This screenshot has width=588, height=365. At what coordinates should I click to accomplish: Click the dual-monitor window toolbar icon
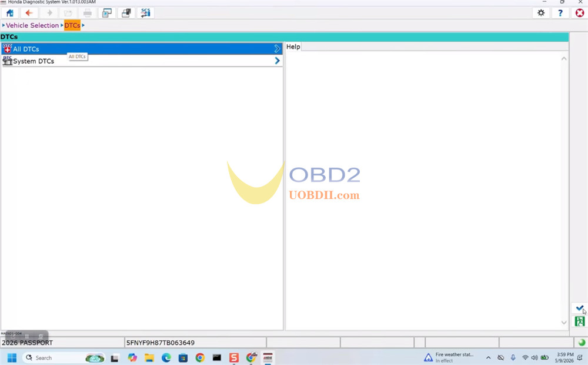pyautogui.click(x=126, y=13)
